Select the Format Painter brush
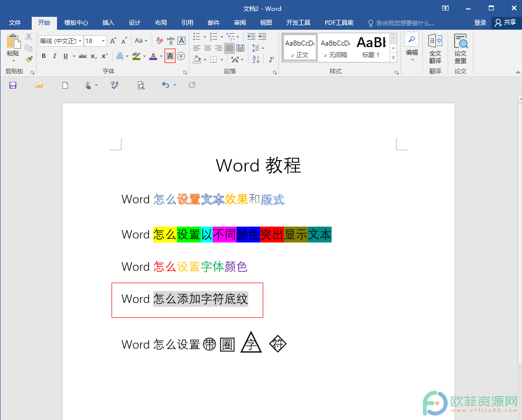 (x=29, y=60)
